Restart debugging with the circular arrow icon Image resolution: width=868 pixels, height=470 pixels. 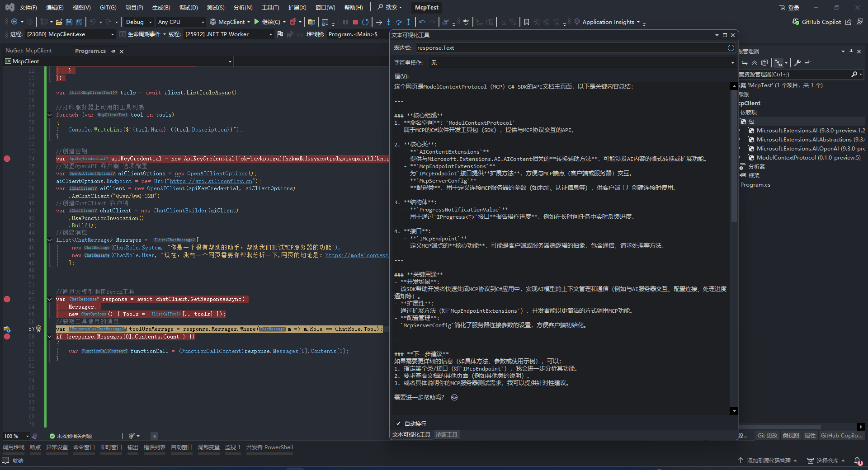pyautogui.click(x=365, y=22)
